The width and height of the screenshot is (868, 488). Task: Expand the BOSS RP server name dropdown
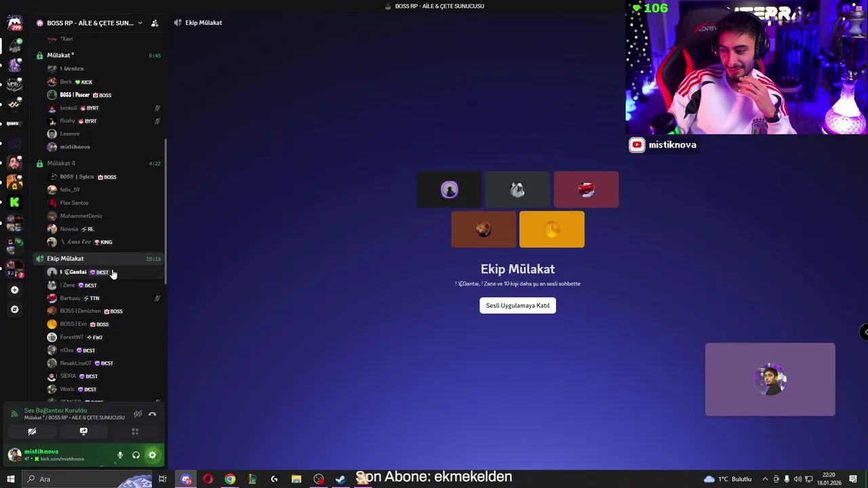[x=140, y=23]
